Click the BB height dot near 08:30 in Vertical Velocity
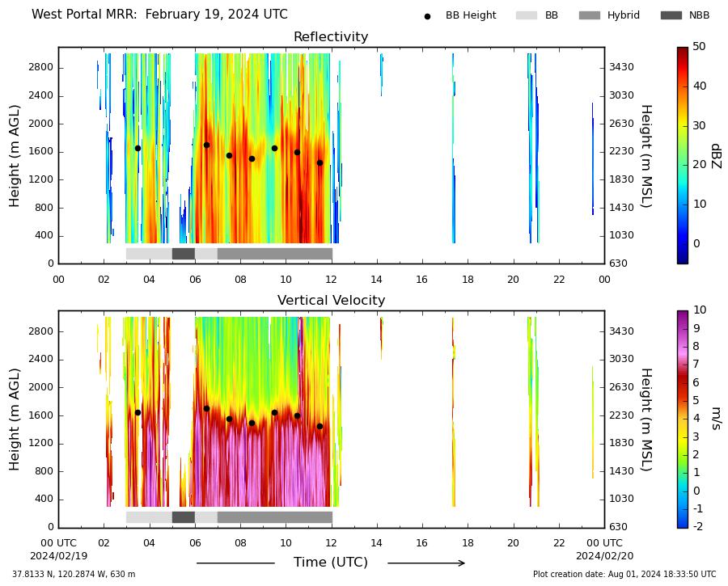 tap(252, 424)
